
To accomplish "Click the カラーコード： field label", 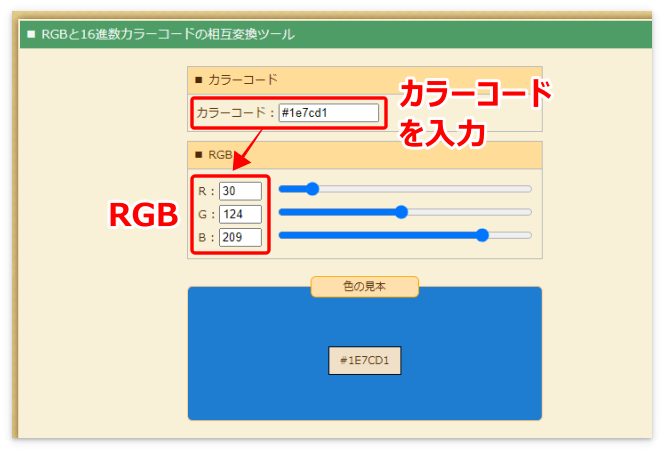I will (236, 113).
